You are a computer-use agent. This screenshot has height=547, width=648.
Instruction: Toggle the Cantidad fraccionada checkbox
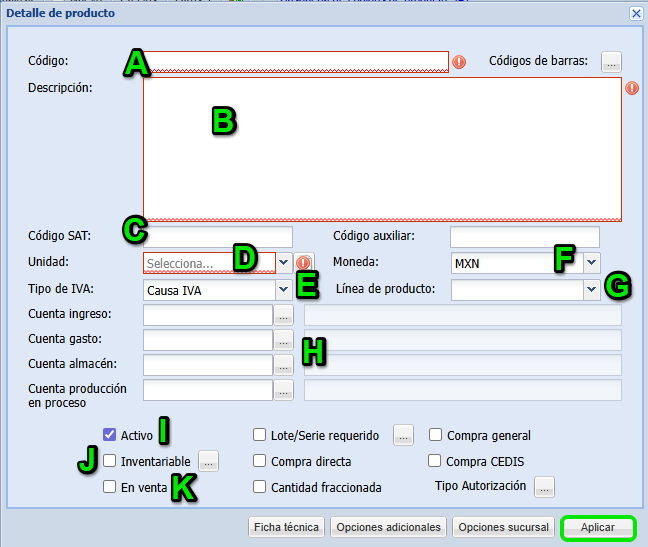pos(260,488)
